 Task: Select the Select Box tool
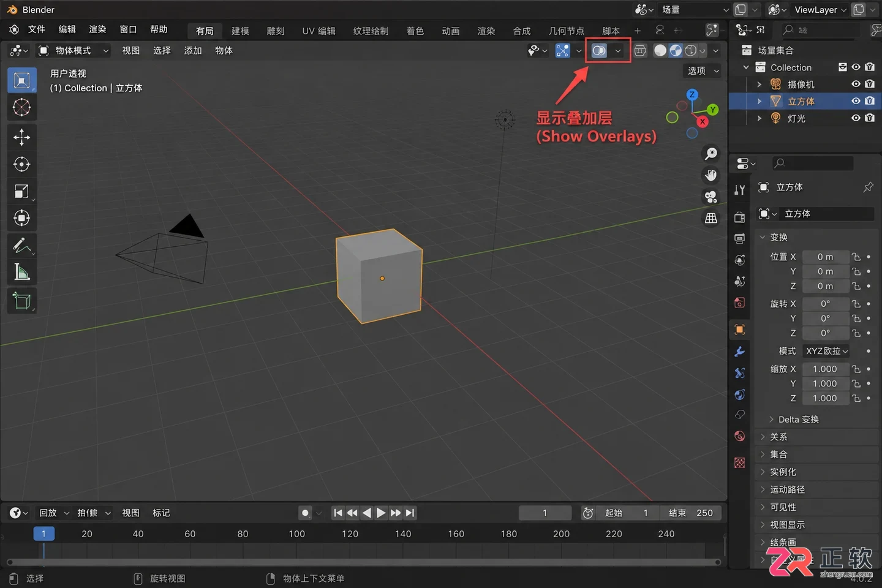21,80
